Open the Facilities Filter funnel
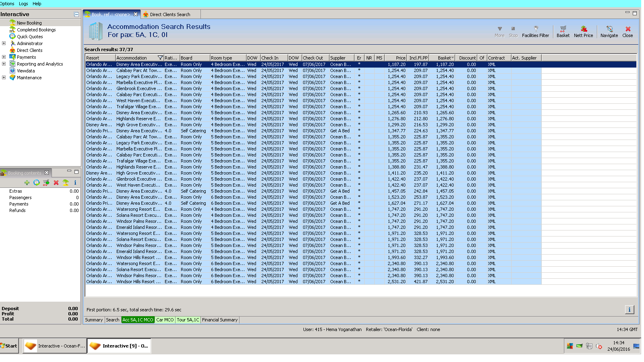This screenshot has width=644, height=362. (x=536, y=29)
